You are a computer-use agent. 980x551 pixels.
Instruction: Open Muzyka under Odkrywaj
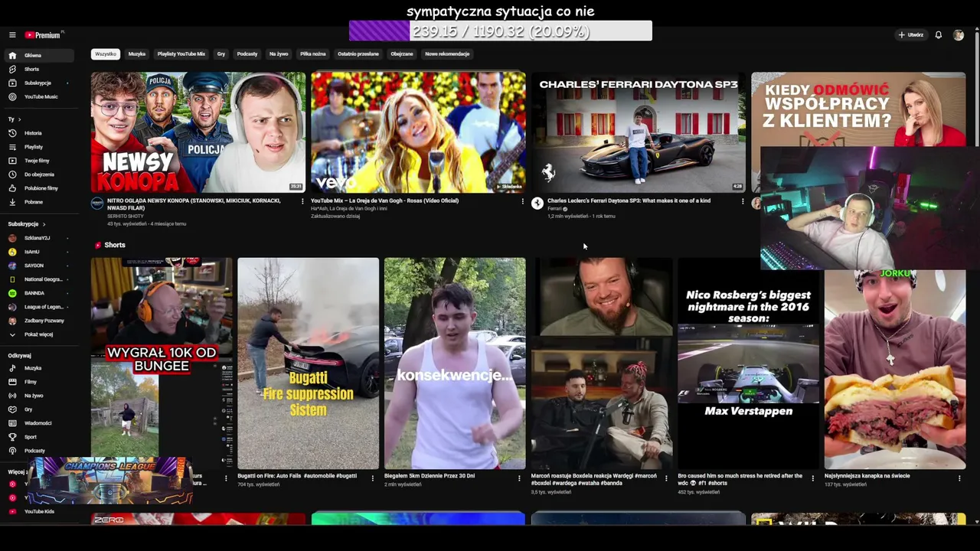tap(38, 368)
